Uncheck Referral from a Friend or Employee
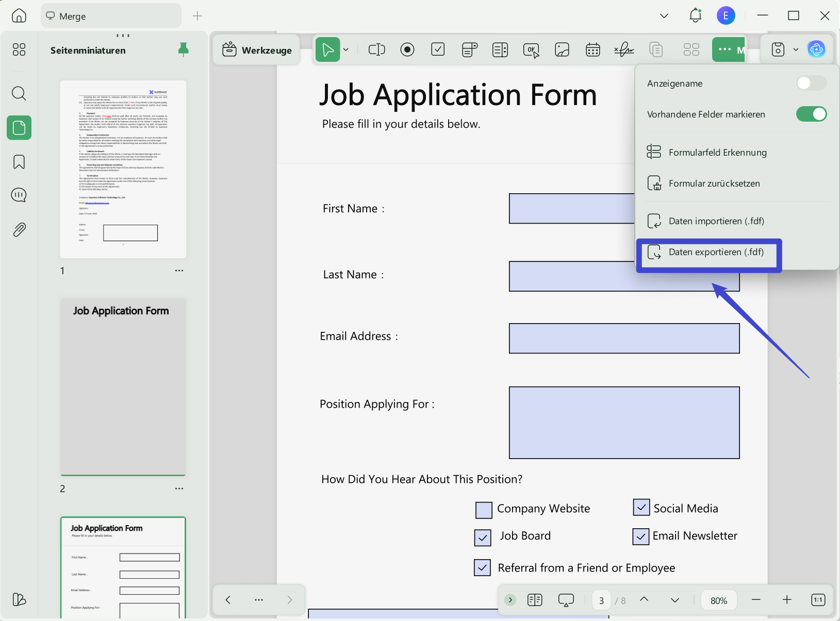Viewport: 840px width, 621px height. point(482,567)
